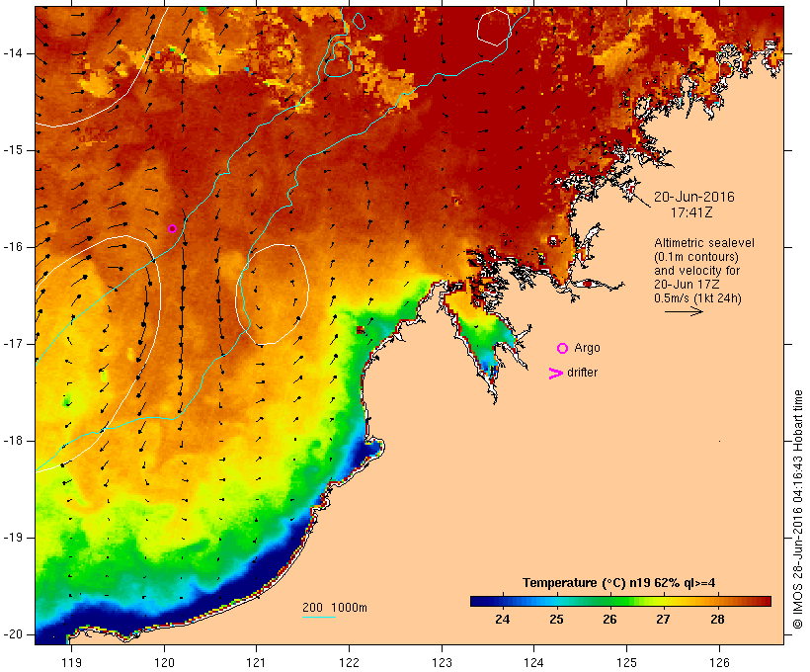Click the magenta Argo float marker on the map
Viewport: 810px width, 672px height.
coord(173,228)
